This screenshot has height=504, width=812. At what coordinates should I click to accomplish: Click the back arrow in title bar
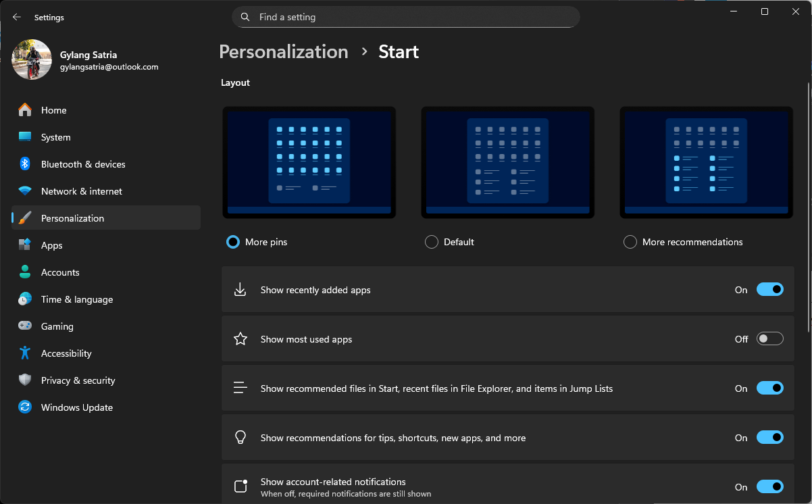pyautogui.click(x=17, y=18)
